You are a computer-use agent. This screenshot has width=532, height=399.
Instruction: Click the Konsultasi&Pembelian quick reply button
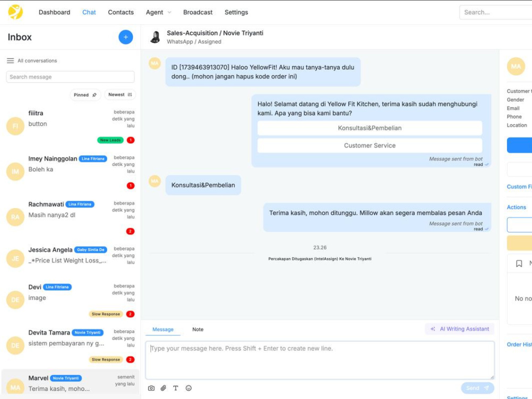(370, 128)
